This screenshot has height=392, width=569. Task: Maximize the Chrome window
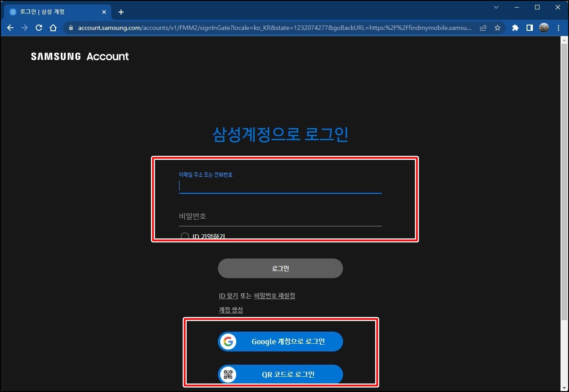point(537,7)
